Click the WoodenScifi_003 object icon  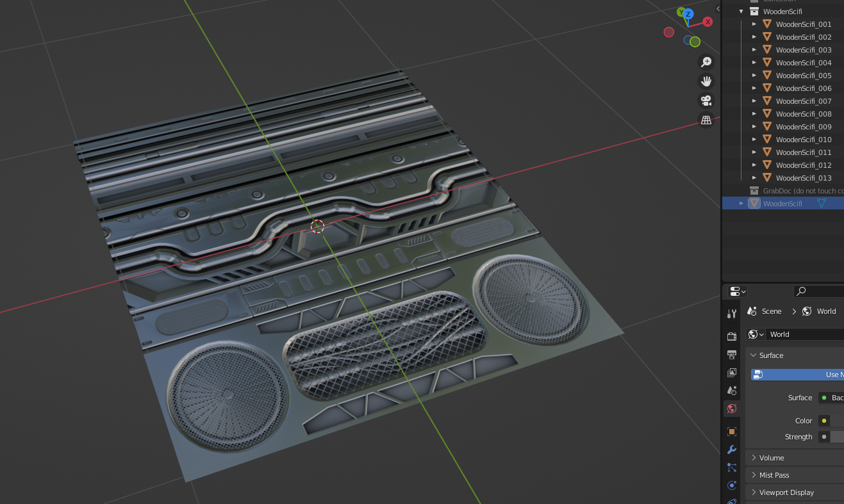tap(767, 50)
